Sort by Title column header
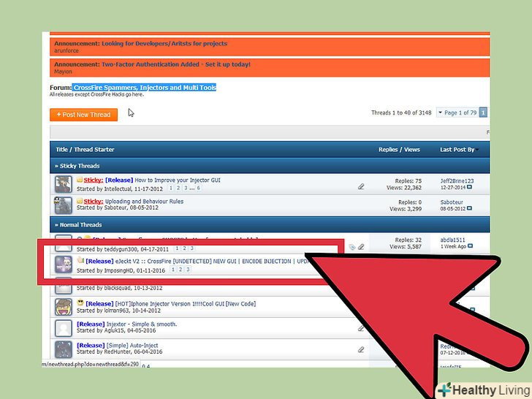532x399 pixels. pyautogui.click(x=61, y=150)
